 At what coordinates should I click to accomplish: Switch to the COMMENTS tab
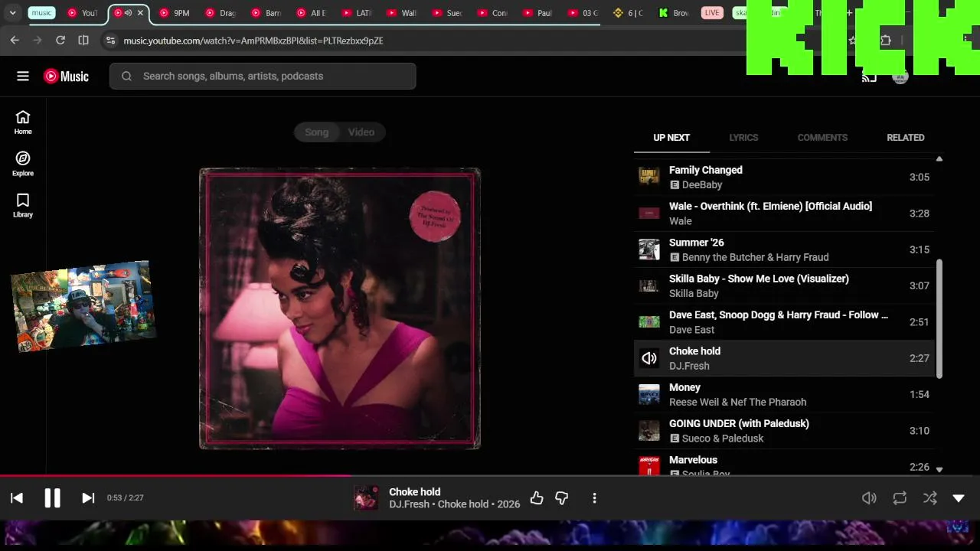pos(822,138)
